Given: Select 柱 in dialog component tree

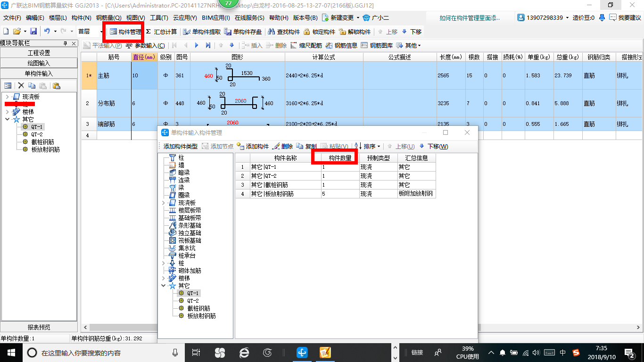Looking at the screenshot, I should [x=181, y=157].
